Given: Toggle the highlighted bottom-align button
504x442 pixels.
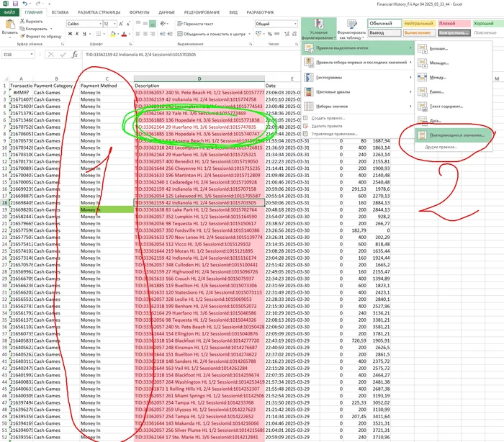Looking at the screenshot, I should [x=153, y=24].
